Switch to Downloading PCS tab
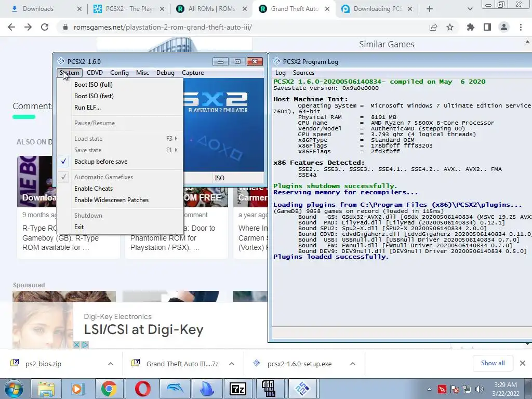The height and width of the screenshot is (399, 532). [377, 9]
